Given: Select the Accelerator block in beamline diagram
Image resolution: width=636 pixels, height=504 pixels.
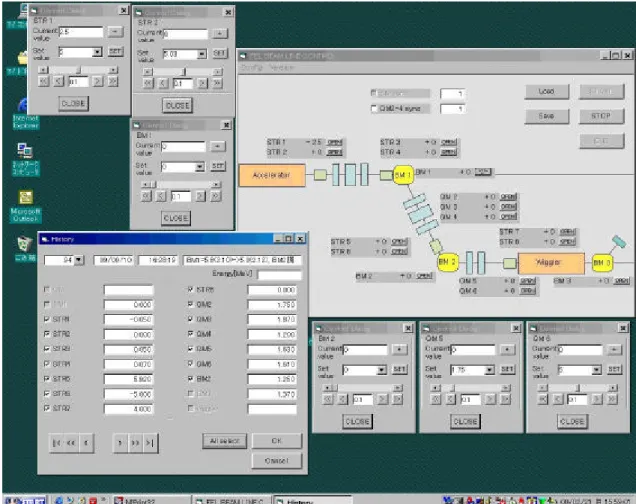Looking at the screenshot, I should (x=272, y=175).
